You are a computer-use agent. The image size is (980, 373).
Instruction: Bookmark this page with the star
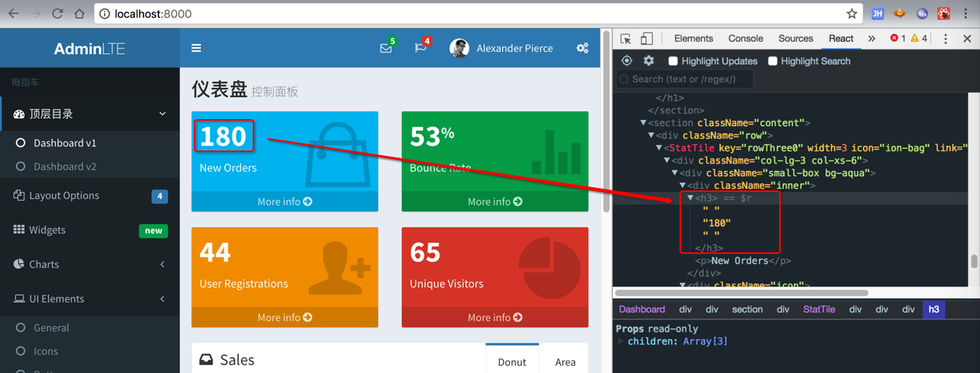(x=851, y=13)
